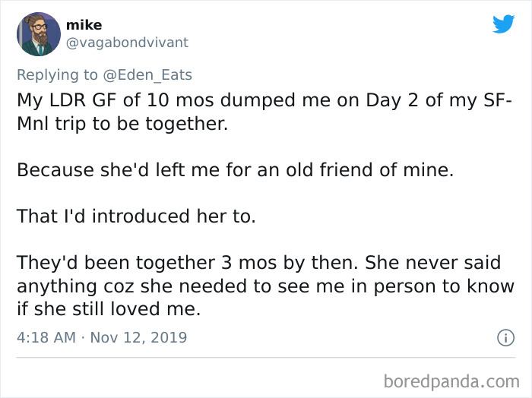Click the dot between time and date
Screen dimensions: 532x398
pyautogui.click(x=83, y=338)
